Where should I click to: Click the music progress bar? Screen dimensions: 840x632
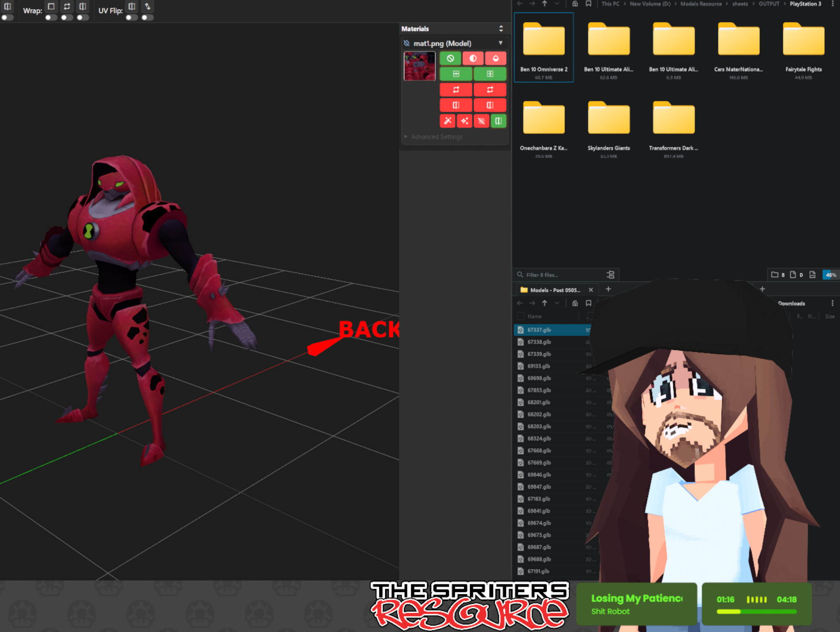click(x=756, y=612)
